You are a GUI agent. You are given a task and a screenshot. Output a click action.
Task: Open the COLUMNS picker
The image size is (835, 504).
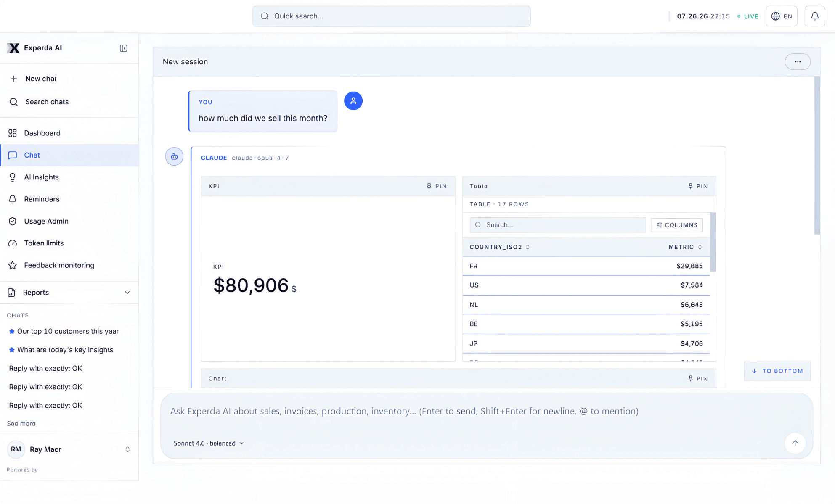pos(677,225)
